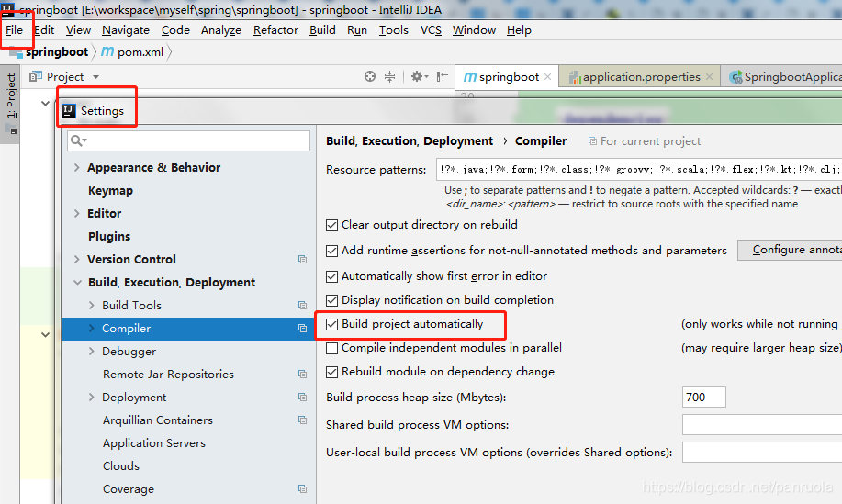Viewport: 842px width, 504px height.
Task: Click the Settings search field
Action: point(188,140)
